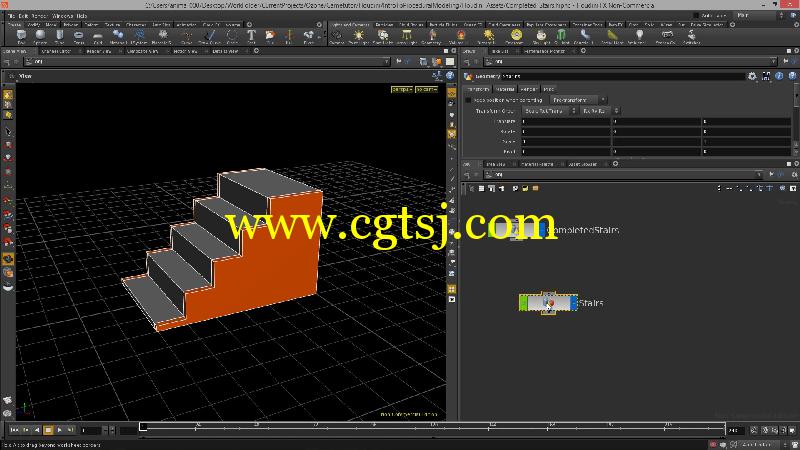The width and height of the screenshot is (800, 450).
Task: Add a Spot Light from the shelf
Action: 383,36
